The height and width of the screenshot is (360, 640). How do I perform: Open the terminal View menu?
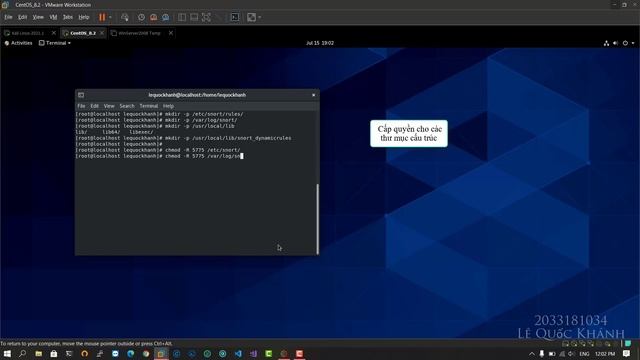tap(109, 106)
